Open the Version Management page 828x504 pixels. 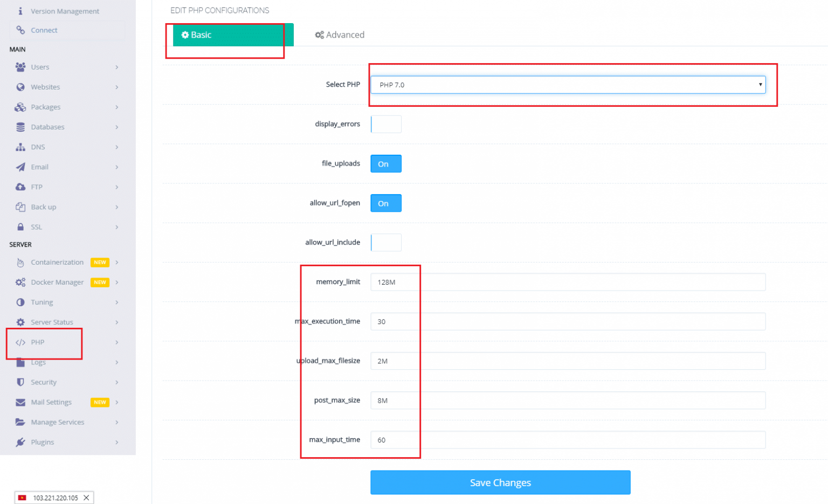tap(65, 11)
